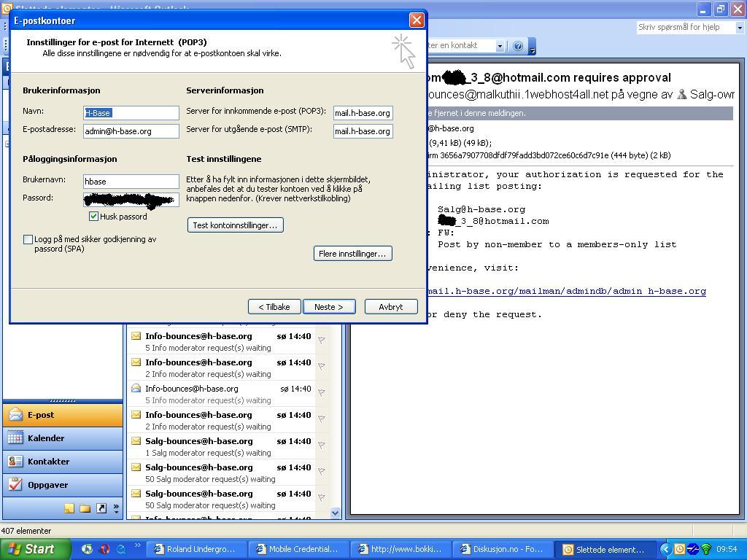Click the blue Q icon in Quick Launch

(x=121, y=549)
